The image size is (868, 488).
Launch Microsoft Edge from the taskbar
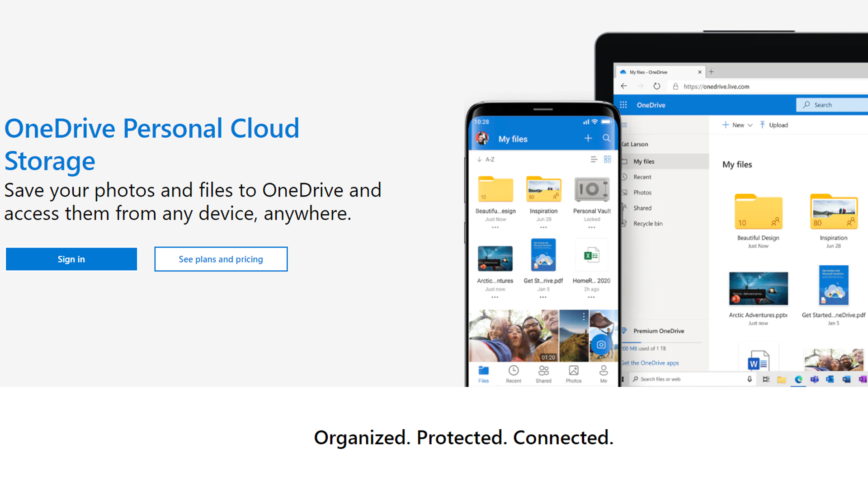[798, 380]
